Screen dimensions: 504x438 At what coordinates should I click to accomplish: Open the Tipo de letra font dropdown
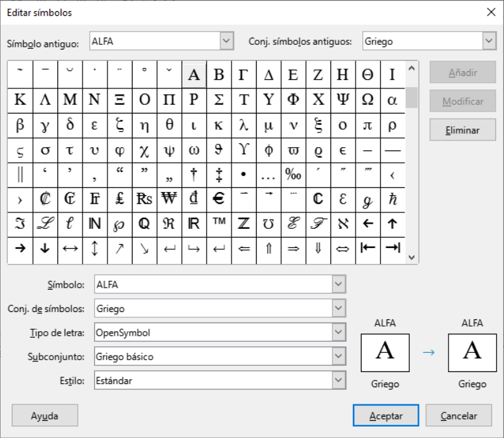coord(338,332)
